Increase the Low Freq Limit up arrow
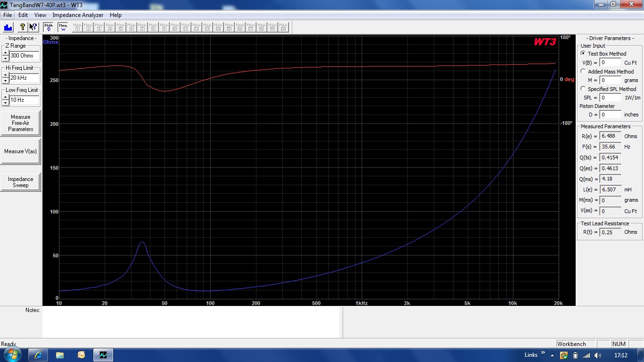This screenshot has height=362, width=644. click(6, 97)
